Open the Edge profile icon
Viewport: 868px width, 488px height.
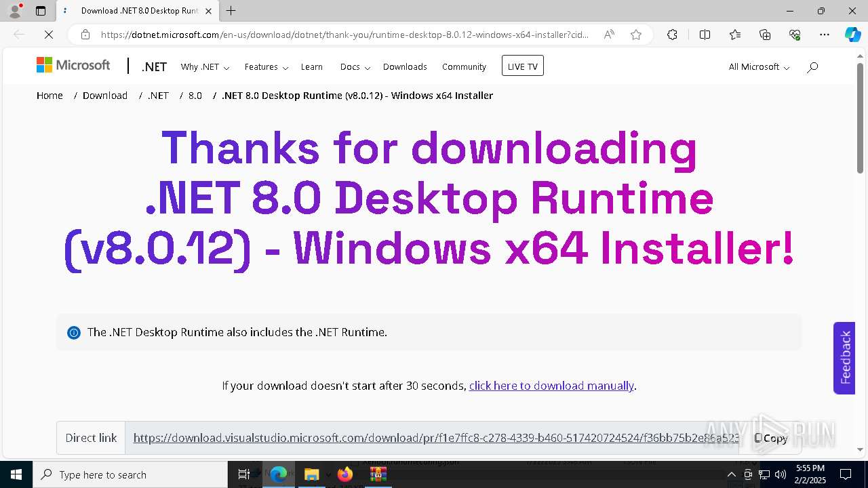point(14,11)
